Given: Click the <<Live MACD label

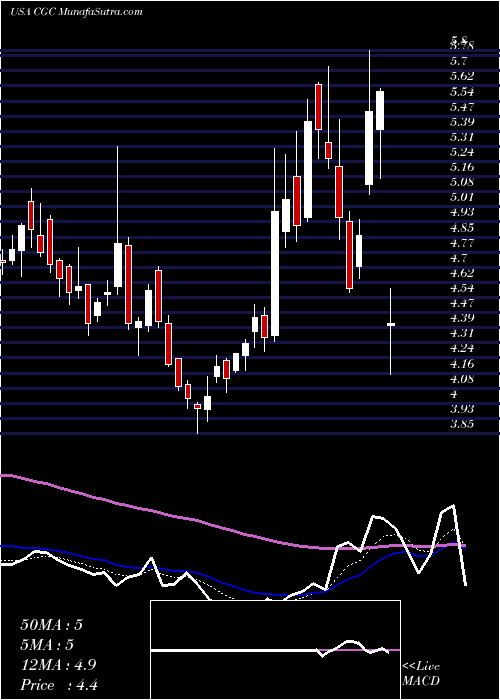Looking at the screenshot, I should [x=421, y=674].
